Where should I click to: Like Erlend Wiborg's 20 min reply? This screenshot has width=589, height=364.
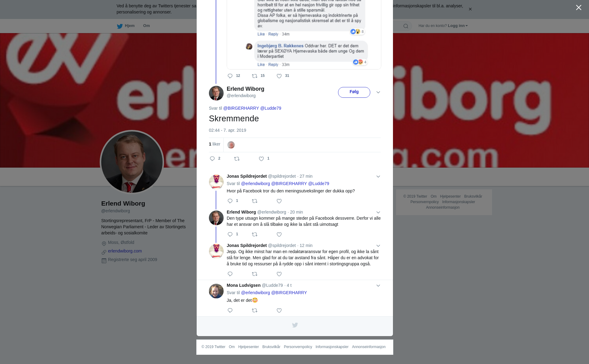[279, 235]
